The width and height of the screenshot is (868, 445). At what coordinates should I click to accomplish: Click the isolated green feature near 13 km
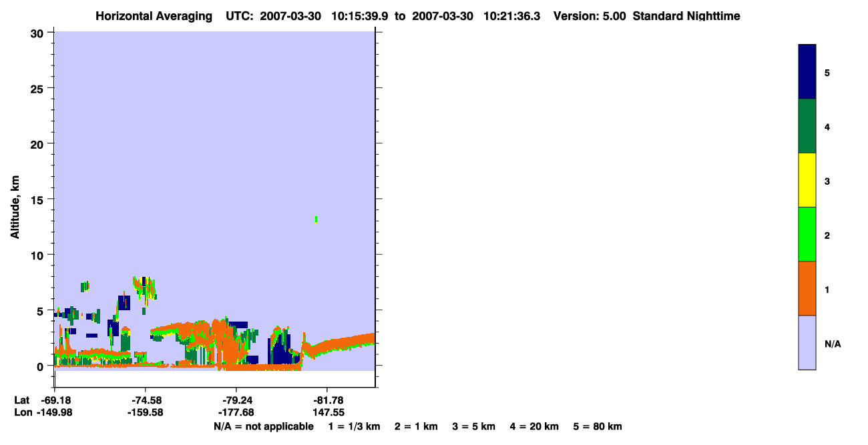pyautogui.click(x=316, y=219)
